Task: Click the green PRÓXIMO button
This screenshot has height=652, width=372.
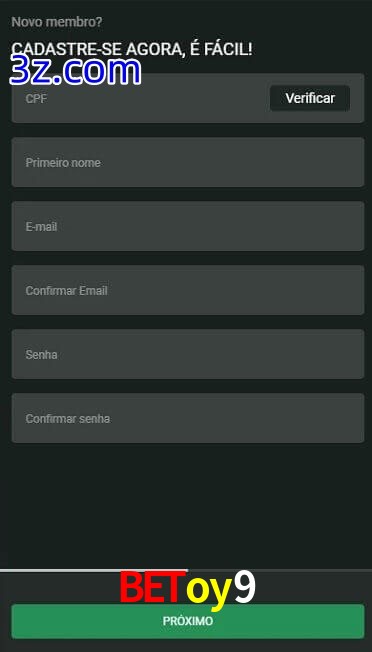Action: coord(188,621)
